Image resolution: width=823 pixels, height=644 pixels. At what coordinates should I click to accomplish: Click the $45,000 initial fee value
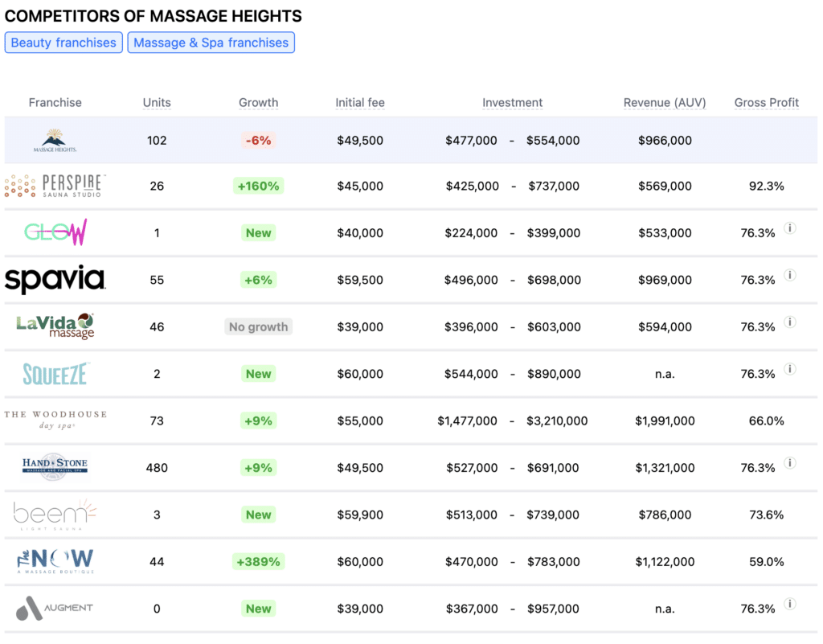tap(360, 186)
